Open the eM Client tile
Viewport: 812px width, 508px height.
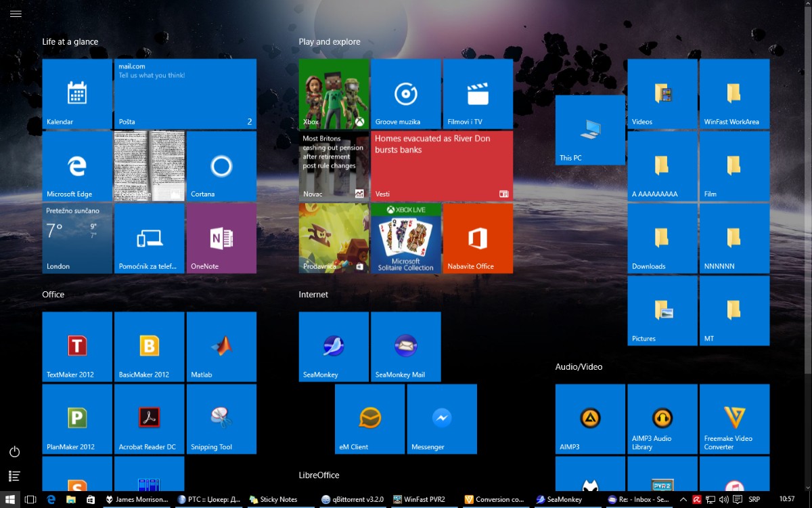[x=369, y=419]
